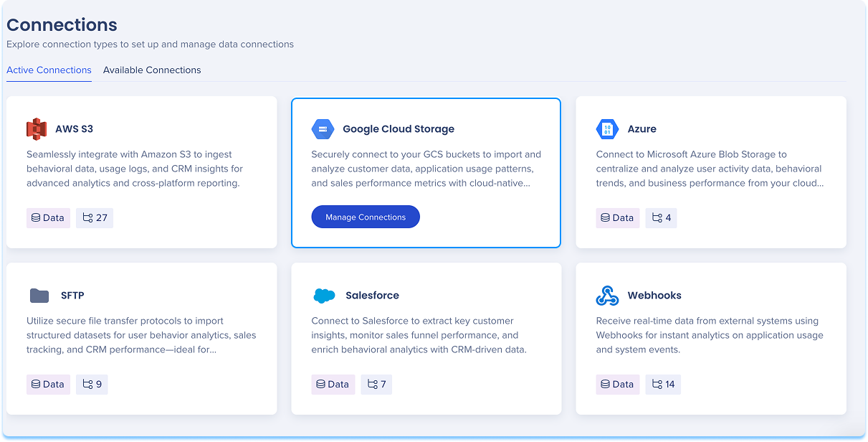Screen dimensions: 868x442
Task: Click the AWS S3 logo icon
Action: point(37,129)
